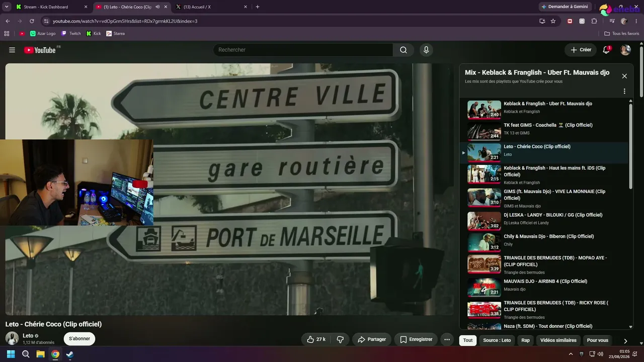Show hidden system tray icons

pos(571,354)
